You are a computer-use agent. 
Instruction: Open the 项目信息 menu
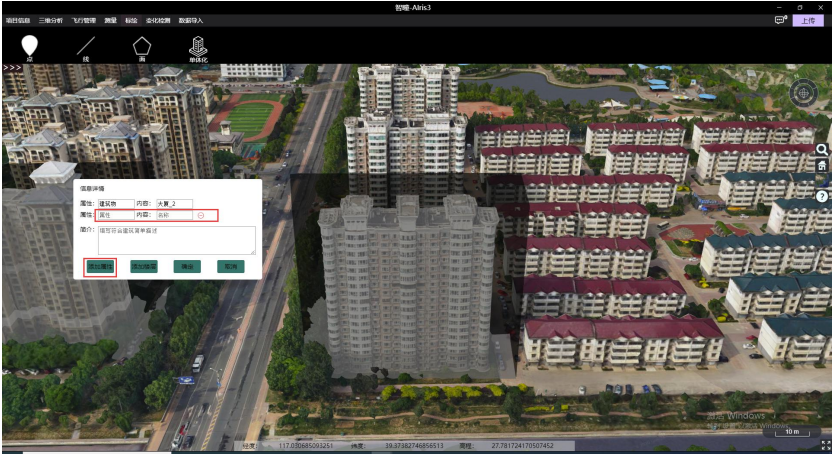pyautogui.click(x=18, y=20)
